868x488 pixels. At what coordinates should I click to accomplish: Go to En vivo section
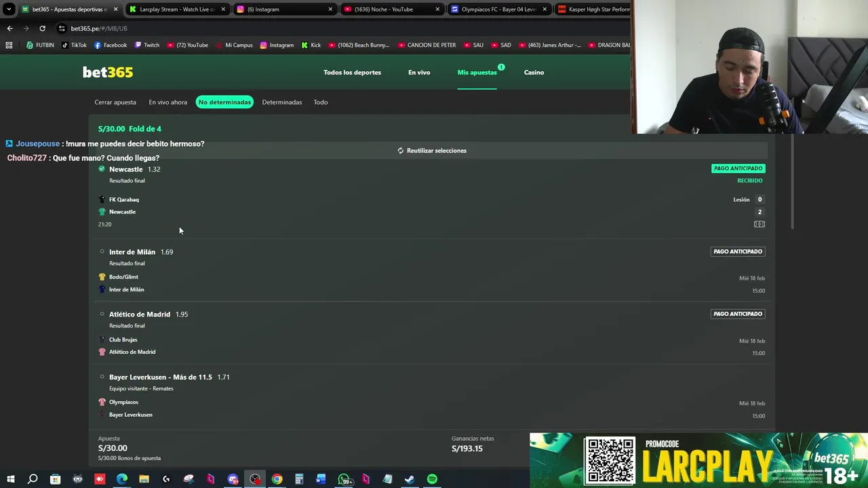click(419, 73)
